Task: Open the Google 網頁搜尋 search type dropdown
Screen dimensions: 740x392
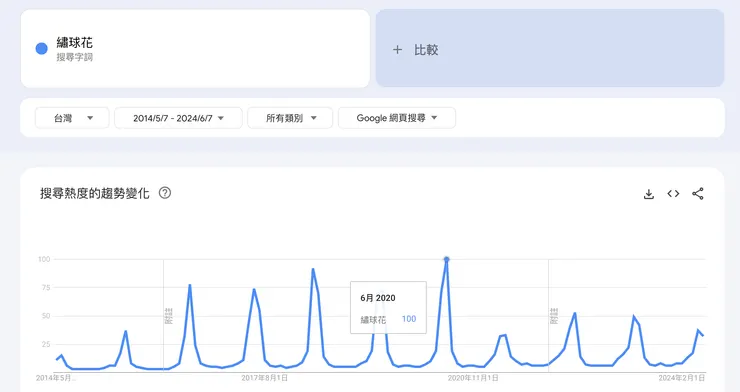Action: point(397,118)
